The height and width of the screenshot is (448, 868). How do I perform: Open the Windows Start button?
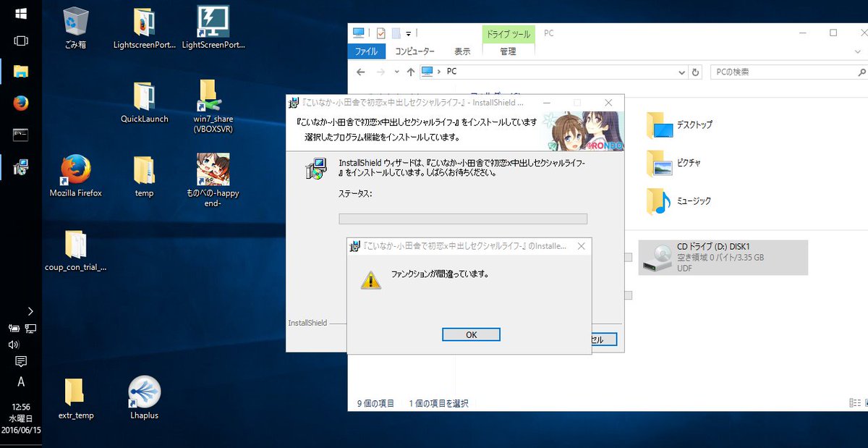[21, 13]
